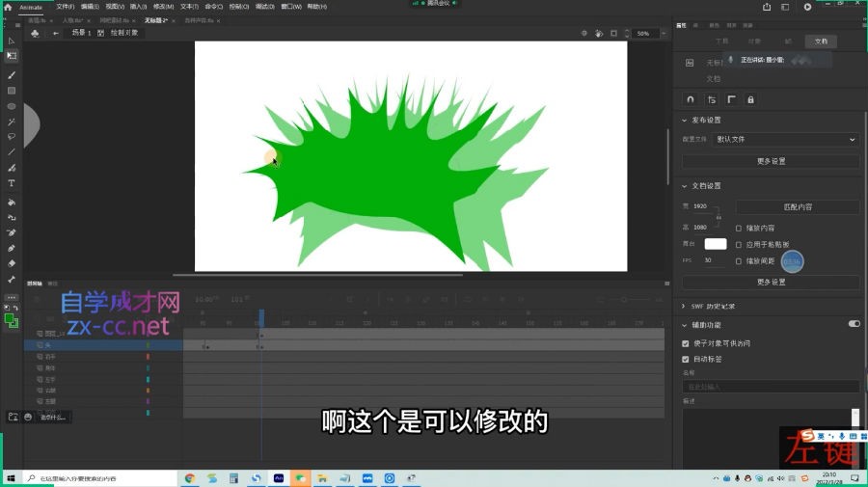Click the swap fill and stroke colors icon
This screenshot has width=868, height=487.
click(15, 308)
